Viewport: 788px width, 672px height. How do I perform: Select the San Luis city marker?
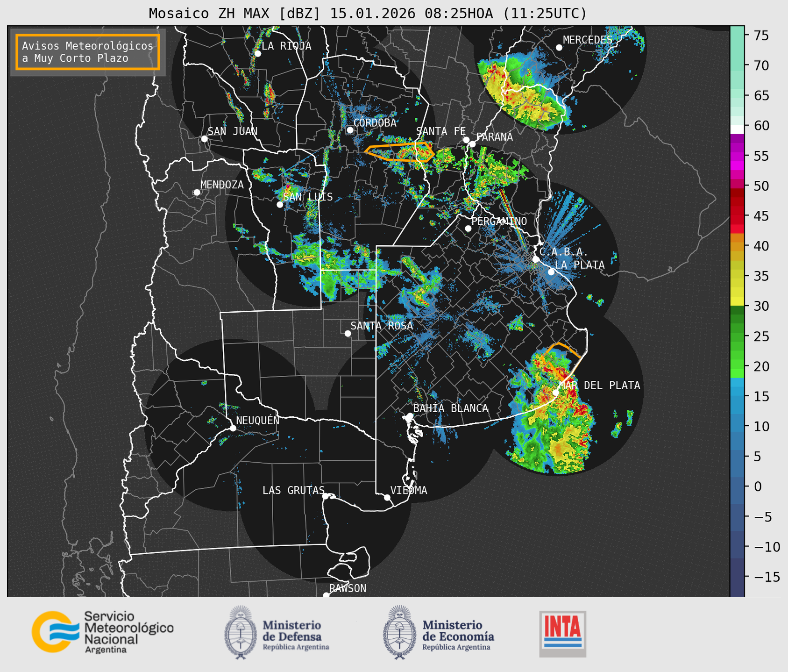click(x=280, y=204)
